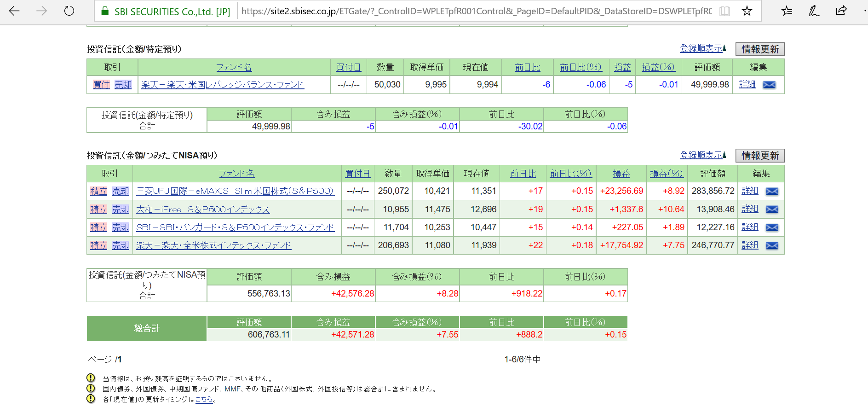
Task: Open SBI・バンガード・S&P500インデックス・ファンド link
Action: tap(236, 227)
